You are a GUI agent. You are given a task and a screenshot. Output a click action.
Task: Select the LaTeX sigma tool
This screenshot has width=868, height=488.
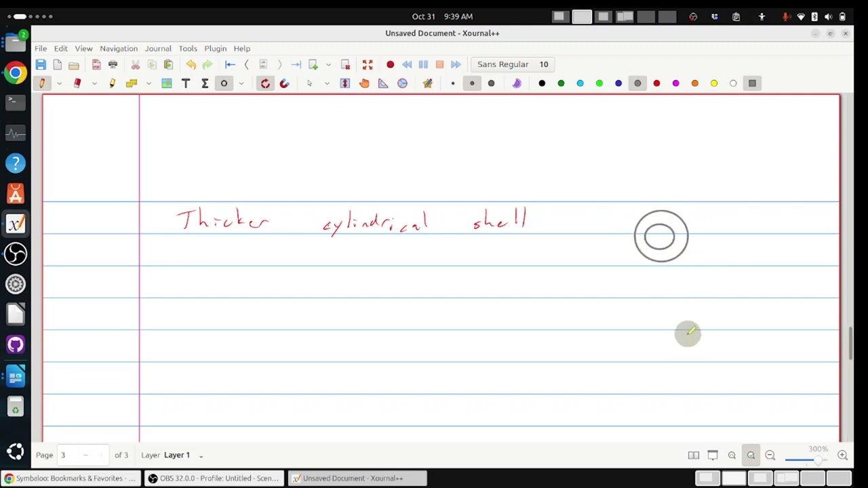pyautogui.click(x=205, y=83)
